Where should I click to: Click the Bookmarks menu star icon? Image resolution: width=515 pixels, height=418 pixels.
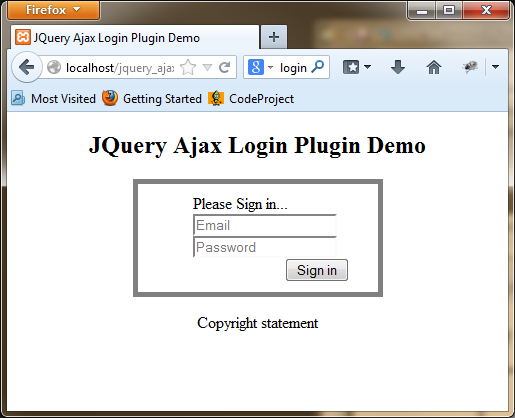pyautogui.click(x=351, y=67)
